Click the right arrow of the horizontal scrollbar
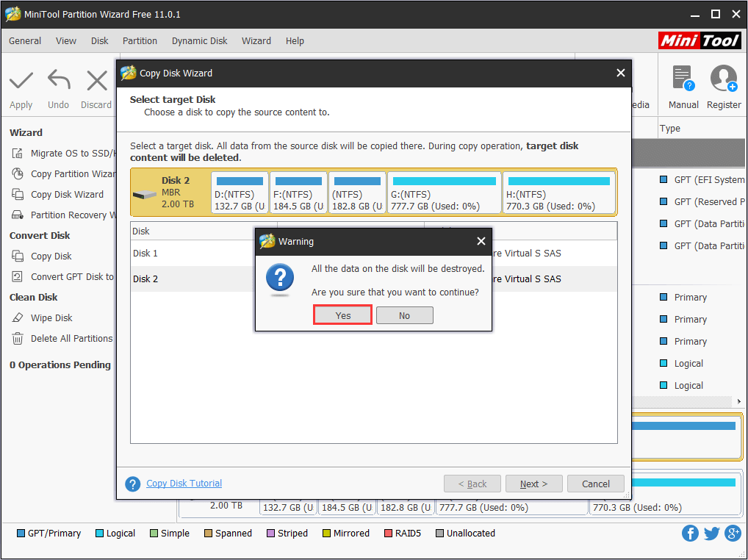748x560 pixels. click(x=739, y=401)
